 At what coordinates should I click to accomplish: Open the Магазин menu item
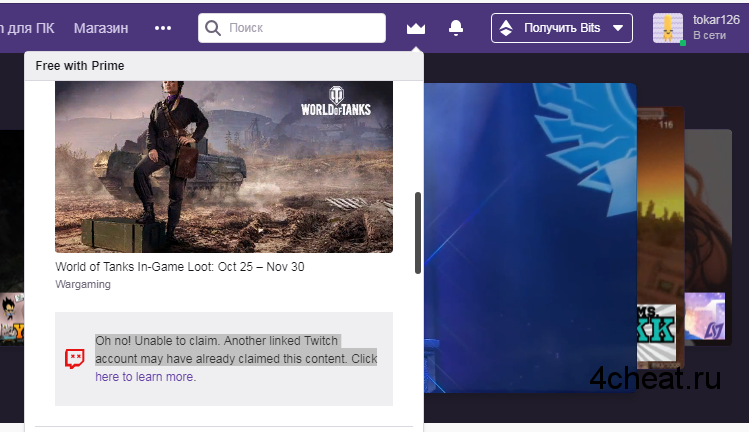101,28
